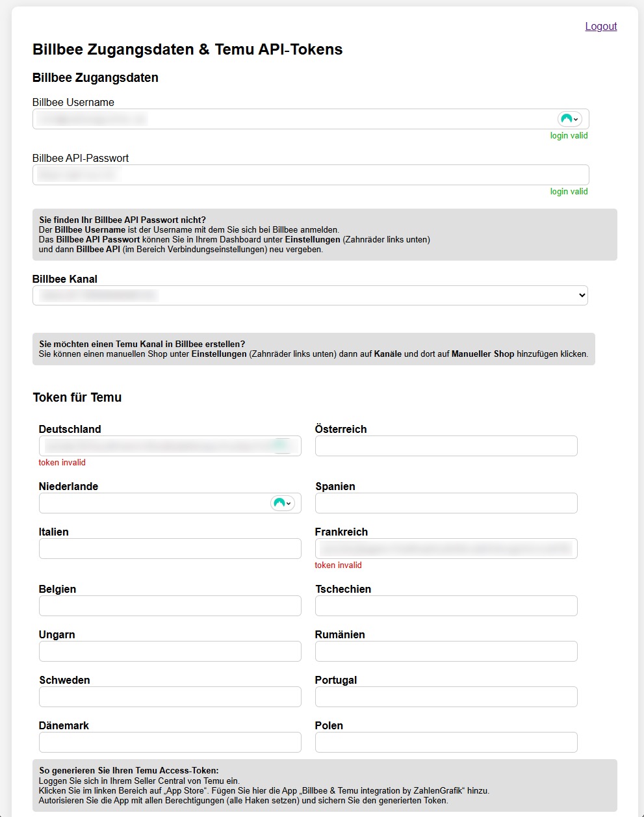The height and width of the screenshot is (817, 644).
Task: Click the Portugal token field
Action: [446, 697]
